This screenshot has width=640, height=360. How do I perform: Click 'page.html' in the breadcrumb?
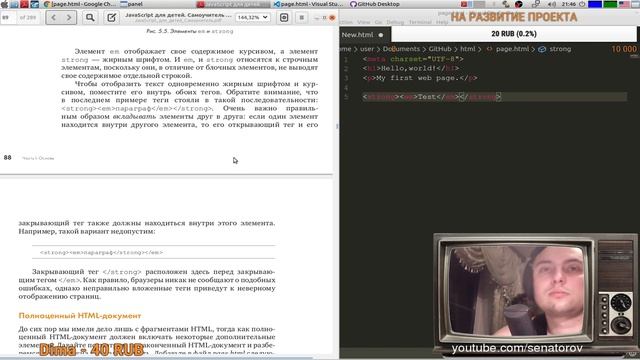[512, 49]
